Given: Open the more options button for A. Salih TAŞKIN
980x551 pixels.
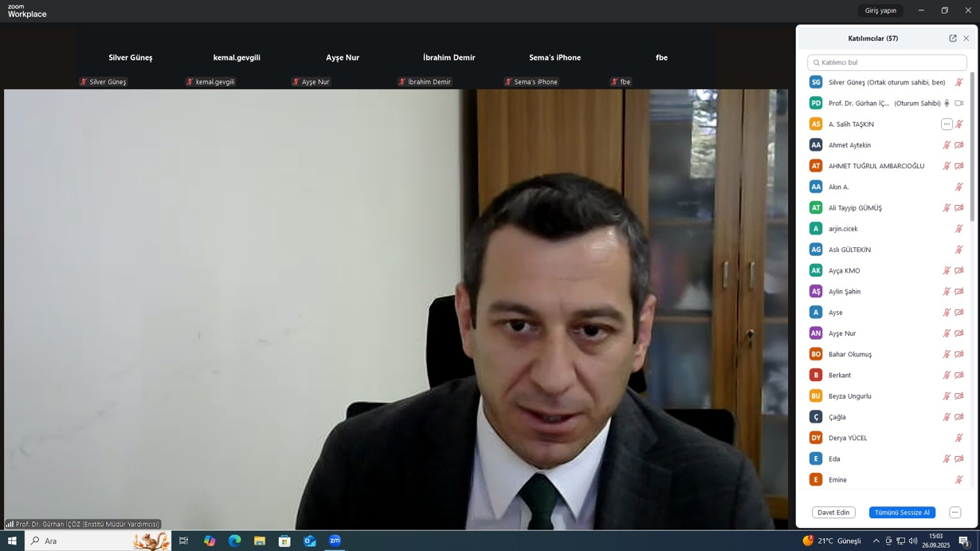Looking at the screenshot, I should tap(947, 124).
